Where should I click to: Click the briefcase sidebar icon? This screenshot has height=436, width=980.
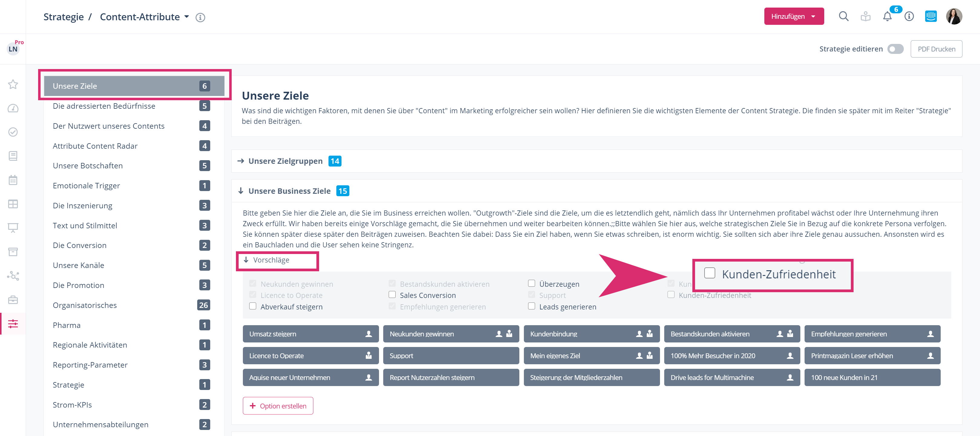[13, 300]
